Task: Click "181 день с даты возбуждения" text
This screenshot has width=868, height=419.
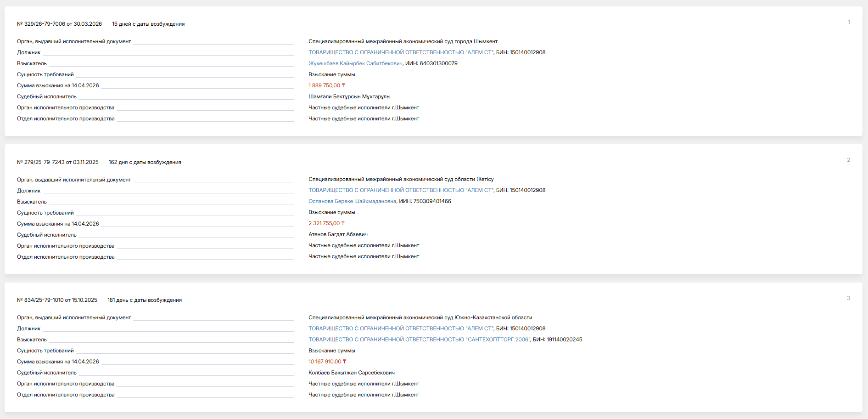Action: coord(145,300)
